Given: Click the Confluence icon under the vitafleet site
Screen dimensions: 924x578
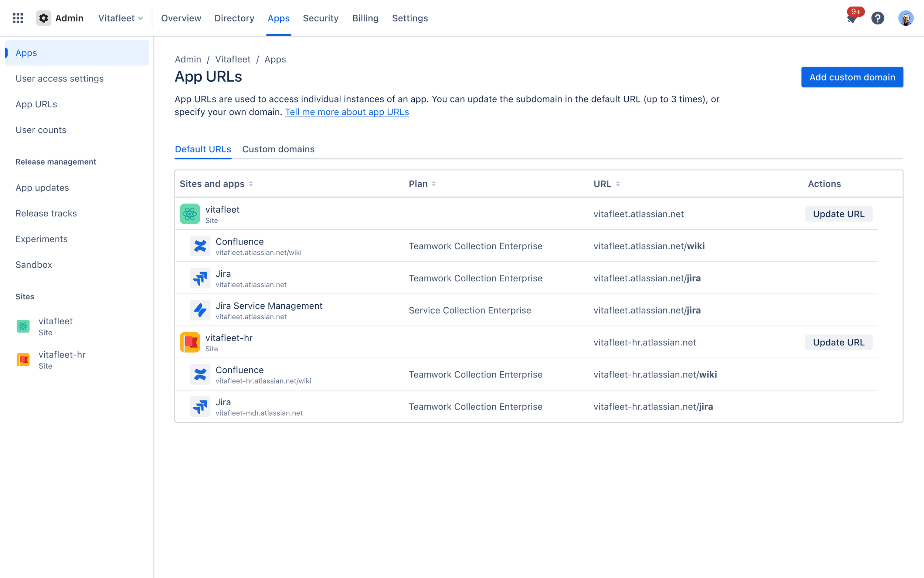Looking at the screenshot, I should pos(200,246).
